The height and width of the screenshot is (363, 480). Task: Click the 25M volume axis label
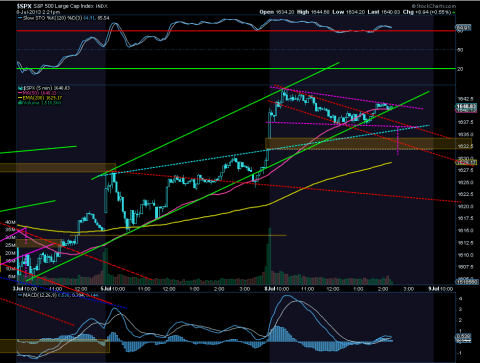(10, 245)
